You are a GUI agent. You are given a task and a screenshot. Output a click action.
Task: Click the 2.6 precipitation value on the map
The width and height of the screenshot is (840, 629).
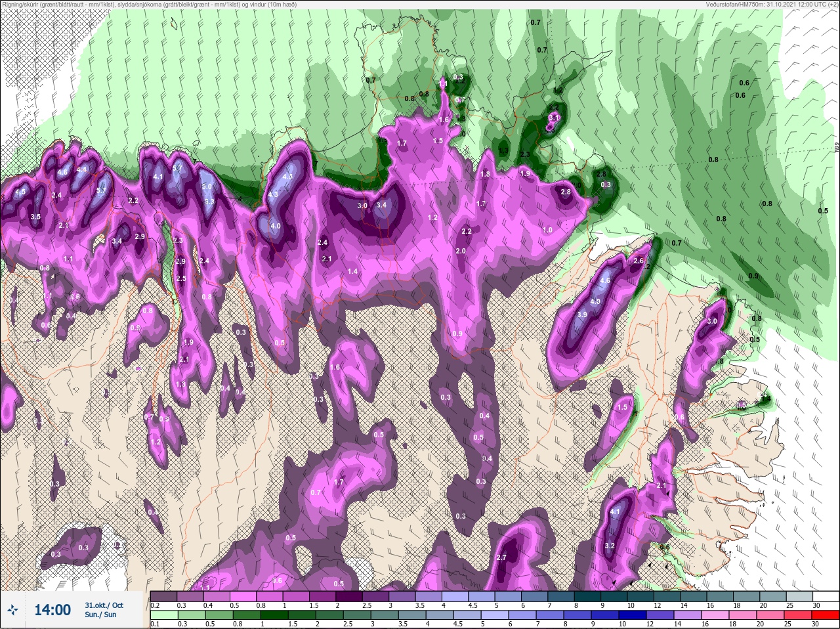639,261
